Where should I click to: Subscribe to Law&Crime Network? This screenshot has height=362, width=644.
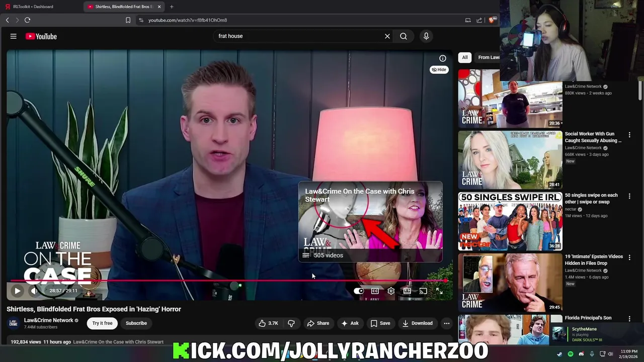(136, 323)
